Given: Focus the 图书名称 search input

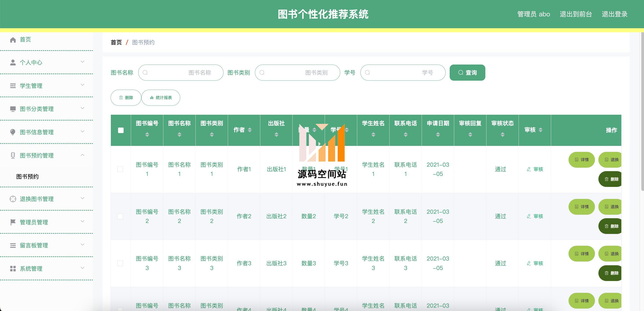Looking at the screenshot, I should [x=181, y=73].
